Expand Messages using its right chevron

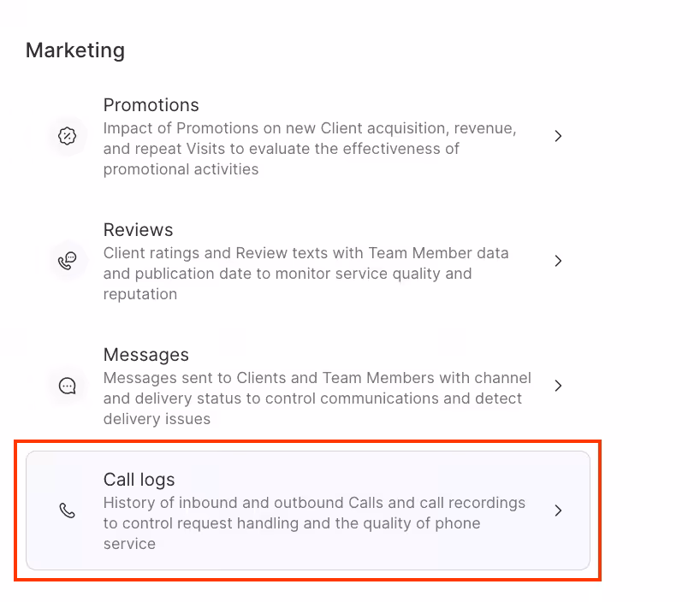(x=558, y=386)
